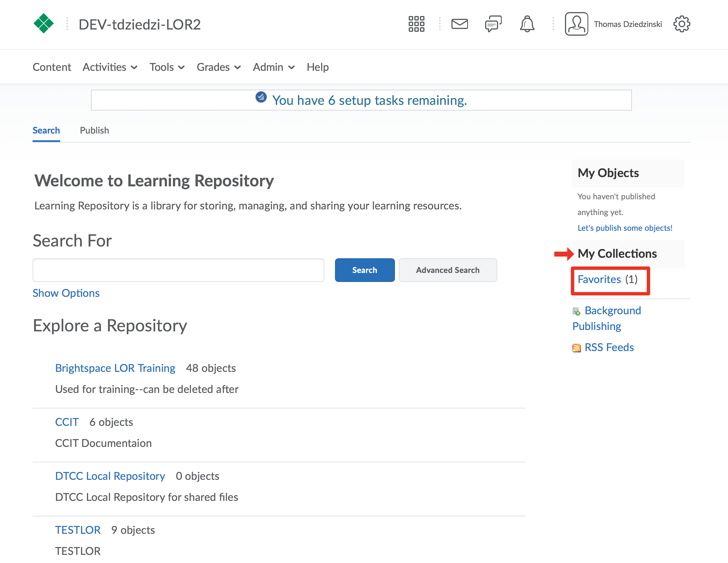
Task: Click the setup tasks remaining message
Action: 369,100
